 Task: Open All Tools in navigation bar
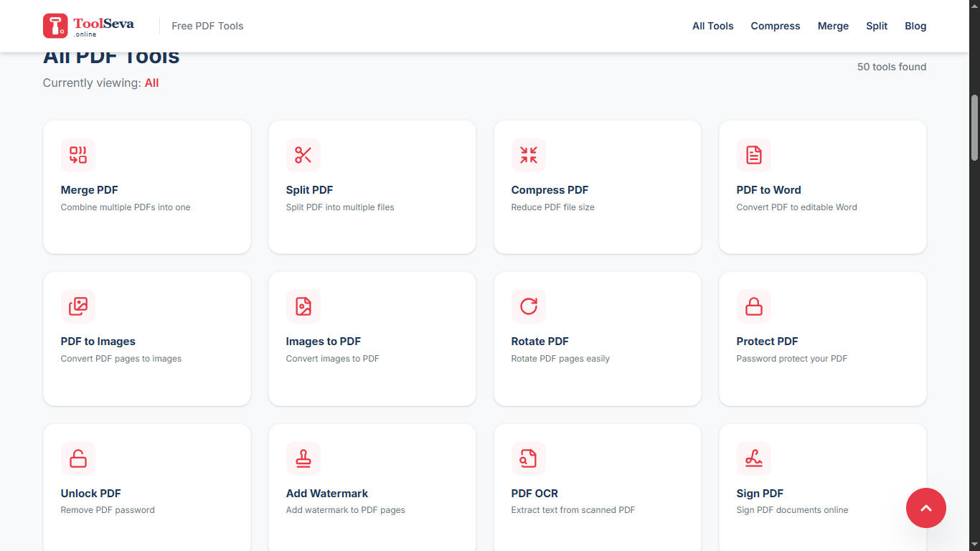coord(713,26)
